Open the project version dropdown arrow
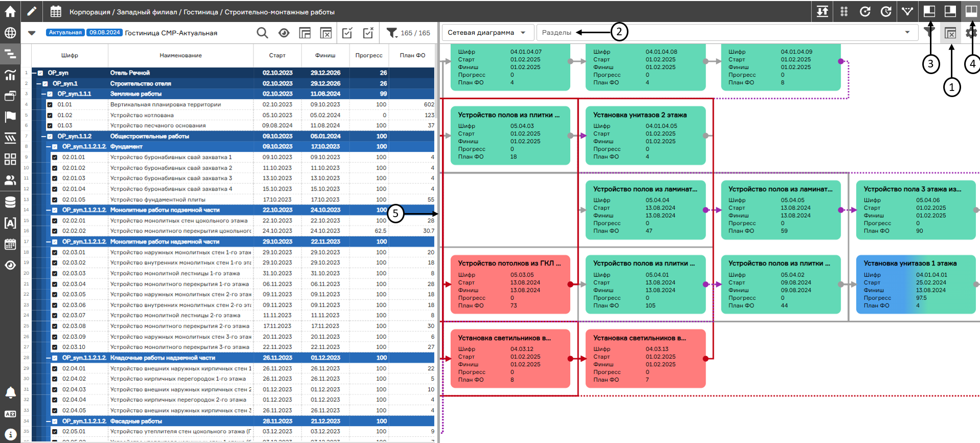Viewport: 980px width, 443px height. [x=32, y=33]
